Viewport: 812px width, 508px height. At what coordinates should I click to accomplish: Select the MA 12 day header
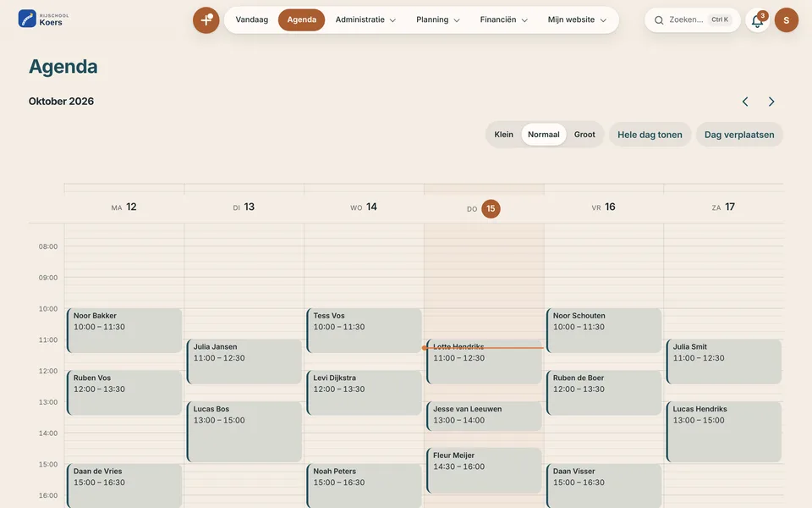coord(123,207)
